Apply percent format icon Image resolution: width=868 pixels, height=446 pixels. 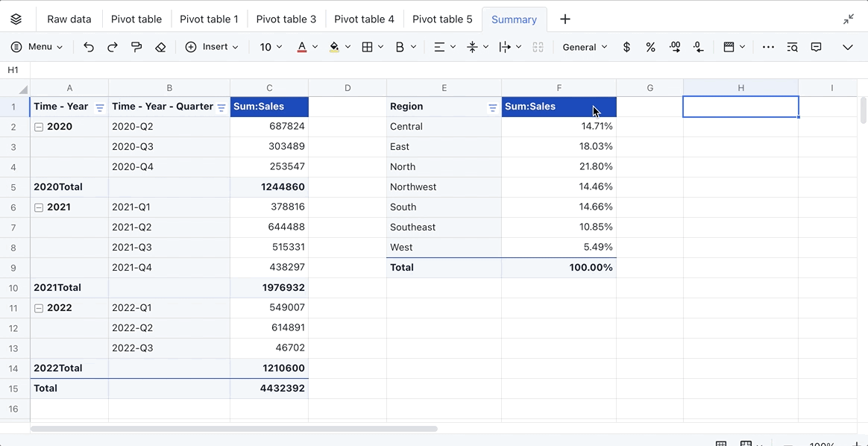click(650, 47)
